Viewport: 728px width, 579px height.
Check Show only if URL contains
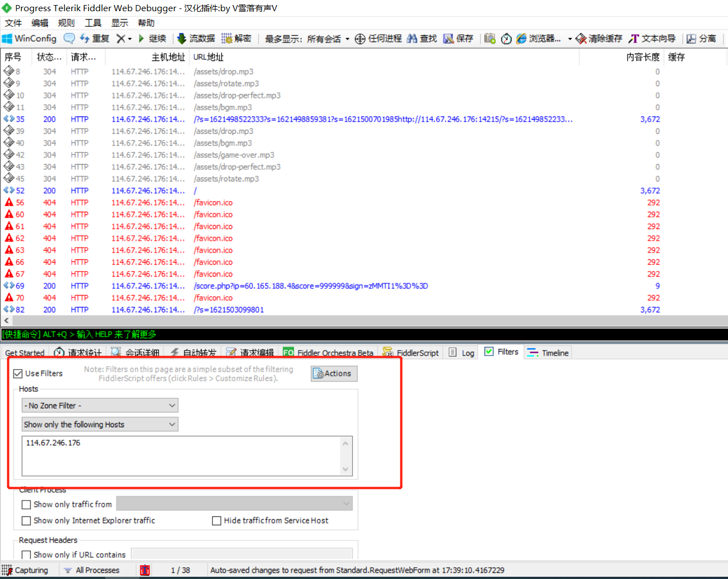[x=26, y=555]
